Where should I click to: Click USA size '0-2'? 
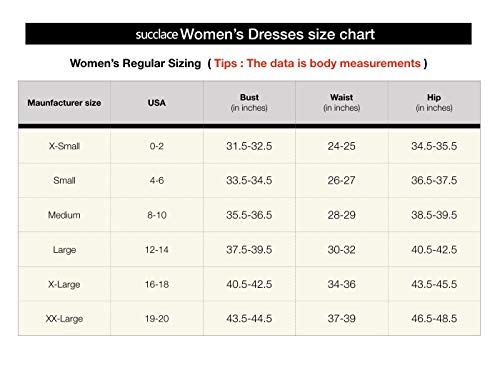157,146
